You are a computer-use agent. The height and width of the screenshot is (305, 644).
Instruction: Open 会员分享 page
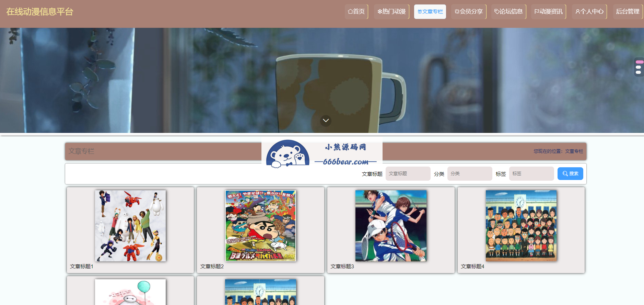point(469,12)
